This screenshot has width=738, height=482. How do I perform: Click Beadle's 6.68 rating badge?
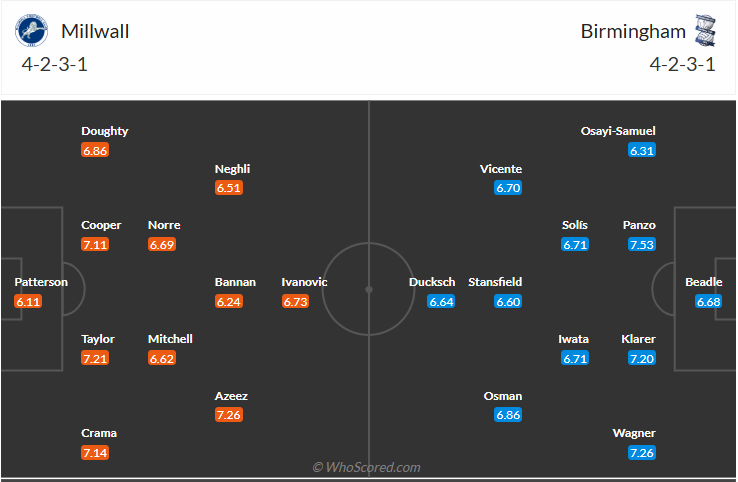point(709,301)
